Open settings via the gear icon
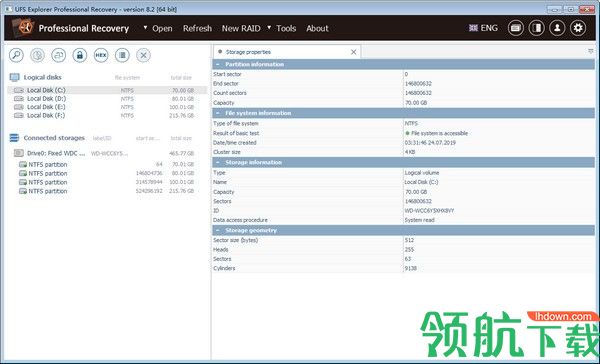This screenshot has height=364, width=600. tap(578, 28)
